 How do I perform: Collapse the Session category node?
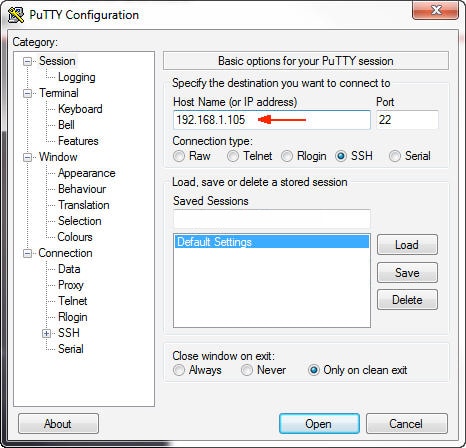pos(27,61)
